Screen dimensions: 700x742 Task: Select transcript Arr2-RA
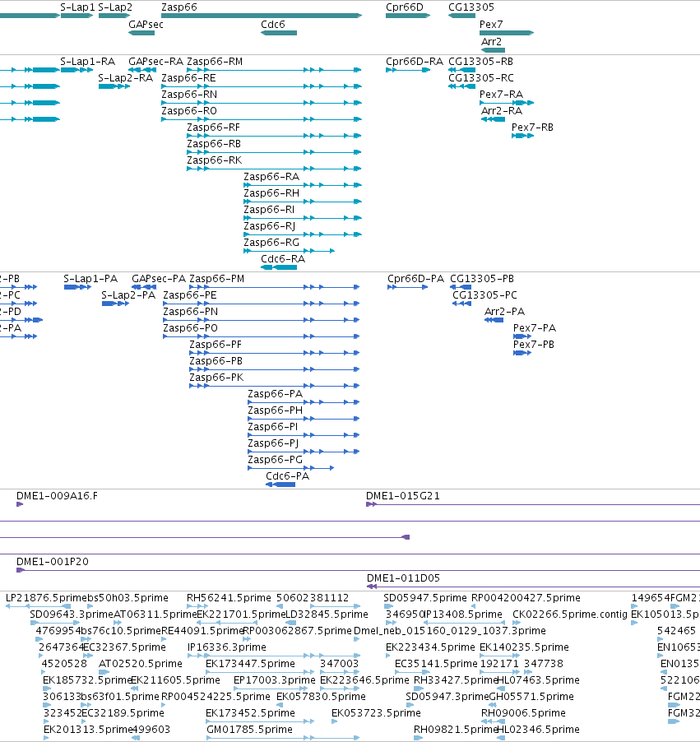tap(502, 111)
